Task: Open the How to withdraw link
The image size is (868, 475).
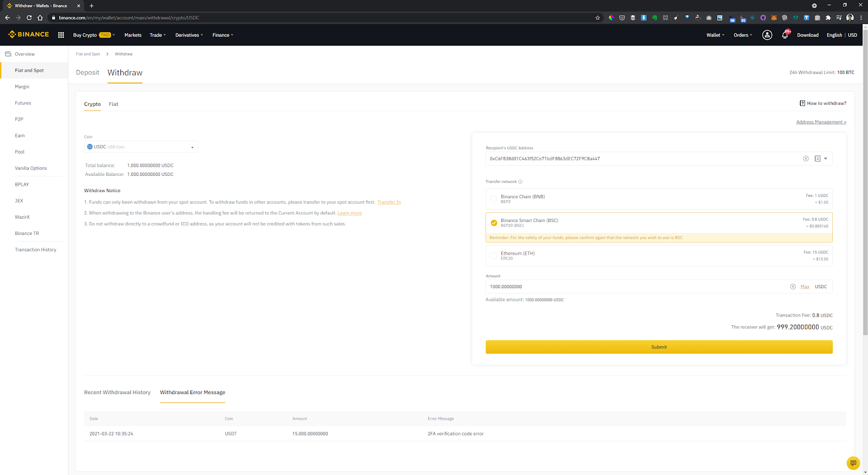Action: pos(822,103)
